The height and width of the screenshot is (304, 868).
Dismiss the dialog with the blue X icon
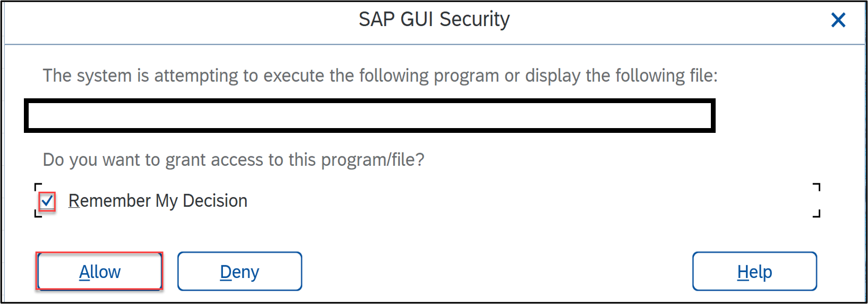tap(838, 20)
